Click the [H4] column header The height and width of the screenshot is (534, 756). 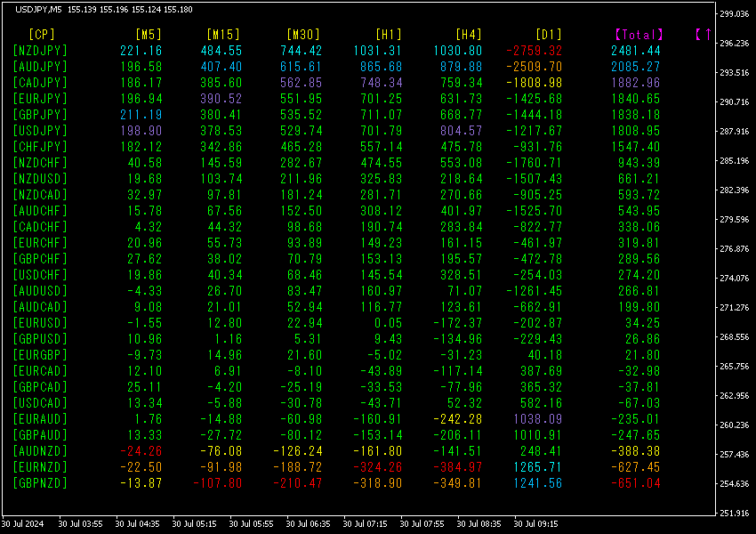pyautogui.click(x=469, y=34)
